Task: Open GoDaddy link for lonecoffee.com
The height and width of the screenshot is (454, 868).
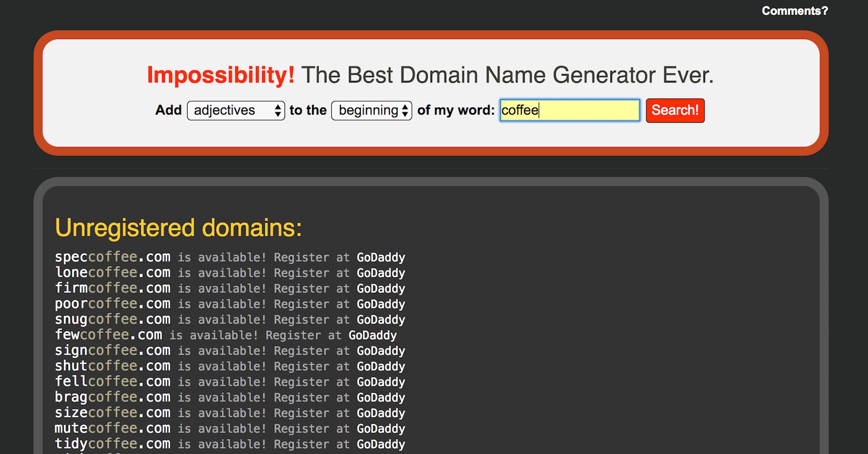Action: point(381,273)
